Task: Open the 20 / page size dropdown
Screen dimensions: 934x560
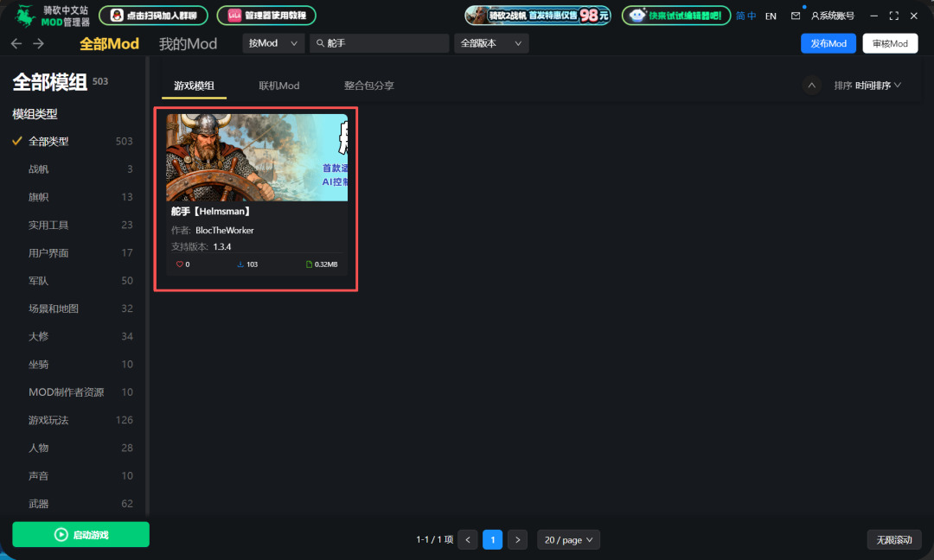Action: (x=568, y=539)
